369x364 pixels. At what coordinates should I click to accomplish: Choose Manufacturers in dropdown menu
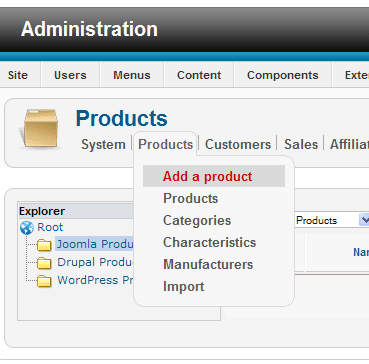208,265
